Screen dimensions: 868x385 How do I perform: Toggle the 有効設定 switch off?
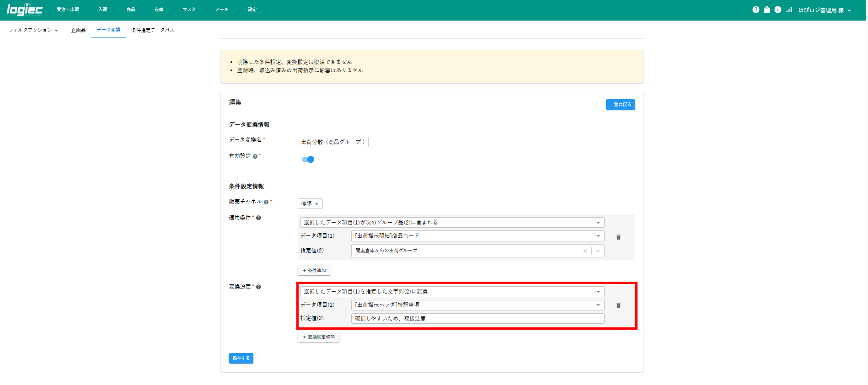pyautogui.click(x=308, y=160)
